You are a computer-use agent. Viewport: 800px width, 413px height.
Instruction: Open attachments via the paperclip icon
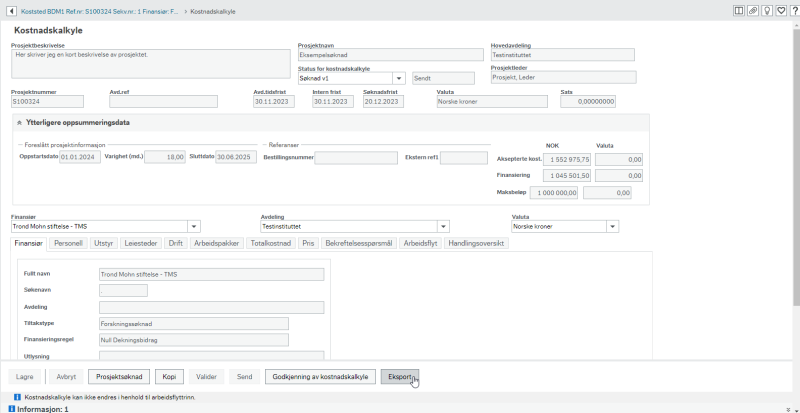coord(753,11)
